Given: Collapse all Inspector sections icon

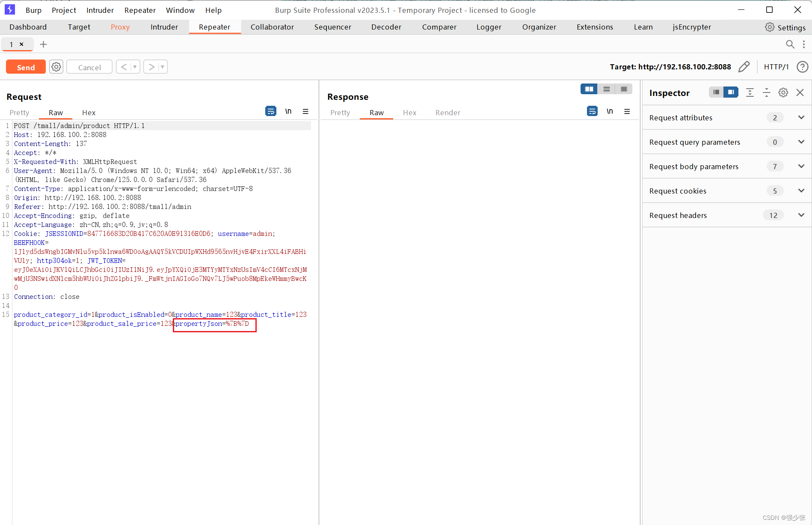Looking at the screenshot, I should 766,92.
